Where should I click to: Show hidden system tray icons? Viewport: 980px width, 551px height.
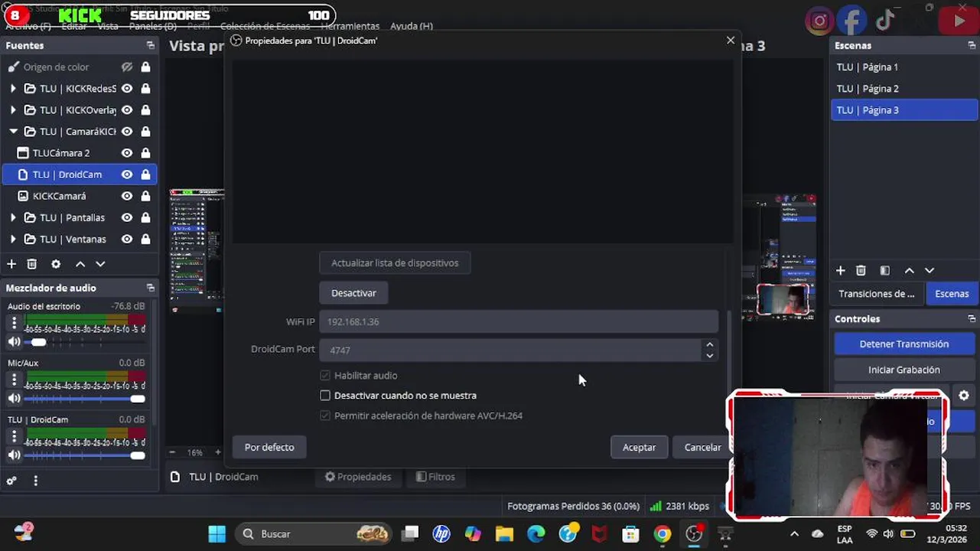click(794, 534)
